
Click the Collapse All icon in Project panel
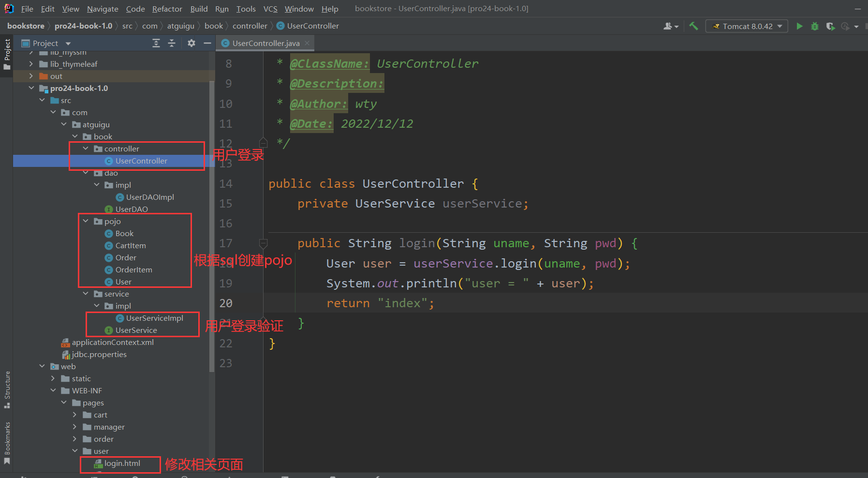tap(172, 43)
